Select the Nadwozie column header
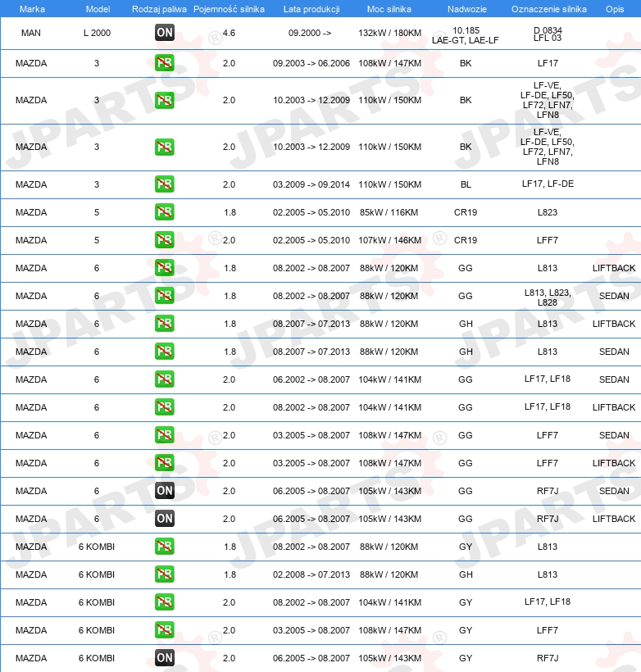This screenshot has width=641, height=672. tap(467, 9)
